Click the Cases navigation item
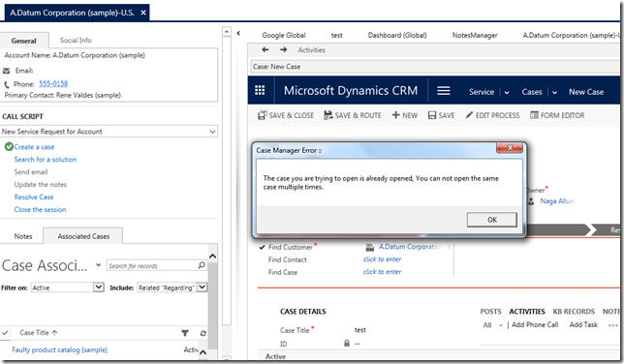 (532, 92)
